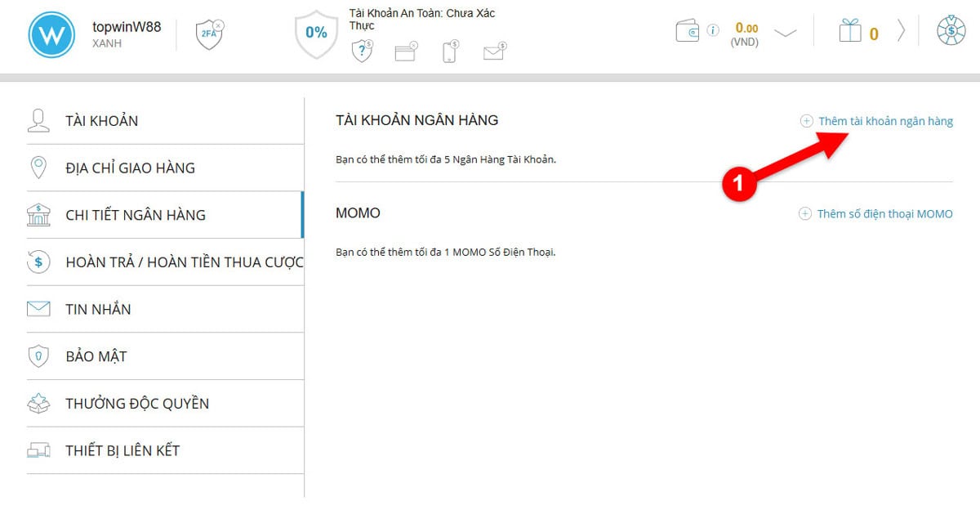Click plus icon before Thêm tài khoản ngân hàng
This screenshot has height=519, width=980.
pyautogui.click(x=806, y=121)
